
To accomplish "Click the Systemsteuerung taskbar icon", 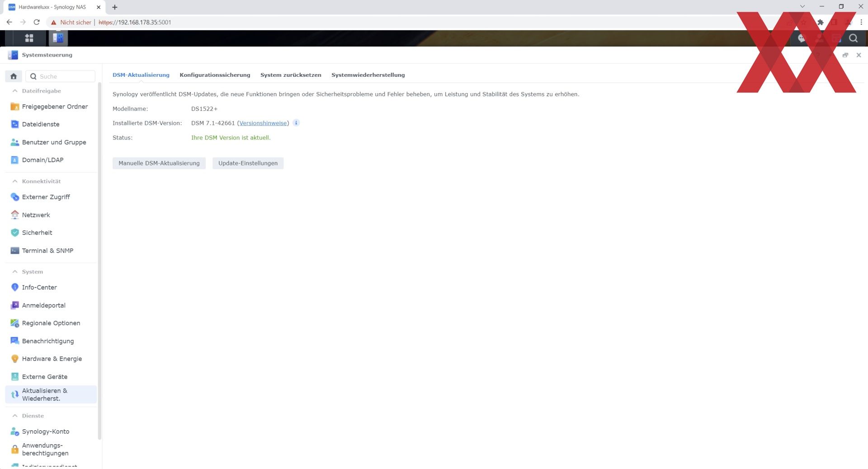I will pyautogui.click(x=58, y=38).
